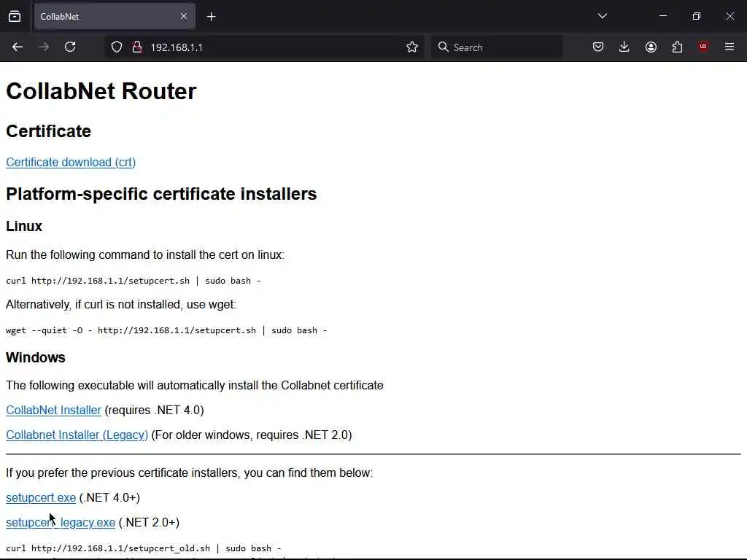Viewport: 747px width, 560px height.
Task: Click Platform-specific certificate installers heading
Action: [161, 194]
